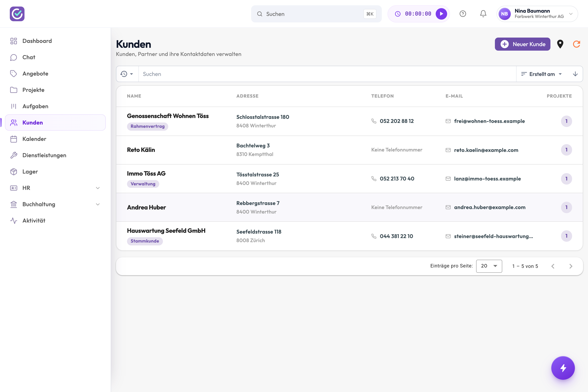Click the ⌘K shortcut badge
Viewport: 588px width, 392px height.
(x=370, y=14)
